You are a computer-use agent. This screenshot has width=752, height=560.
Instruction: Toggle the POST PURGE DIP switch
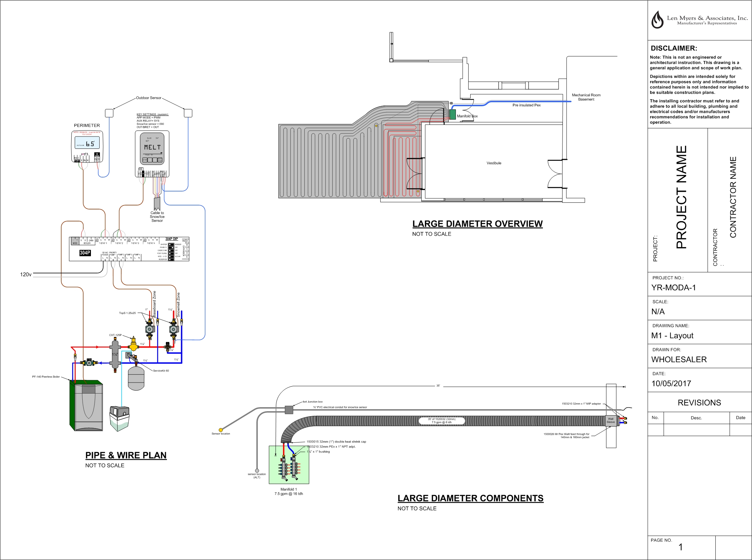(x=171, y=254)
